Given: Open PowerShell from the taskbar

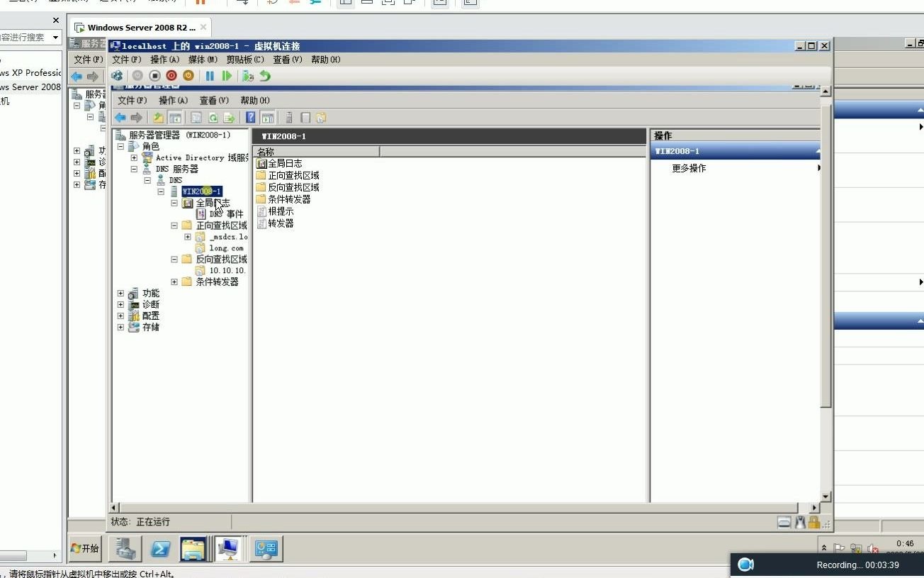Looking at the screenshot, I should pos(161,548).
